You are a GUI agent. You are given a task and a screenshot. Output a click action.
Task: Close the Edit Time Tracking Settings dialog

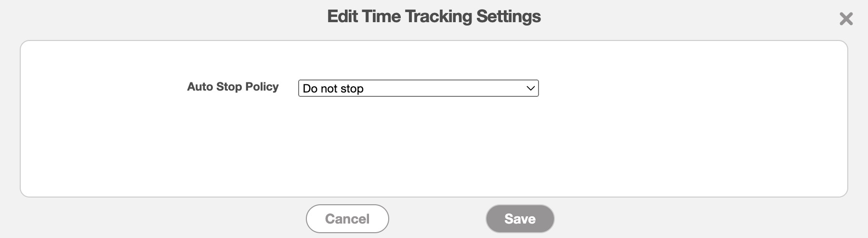[846, 19]
